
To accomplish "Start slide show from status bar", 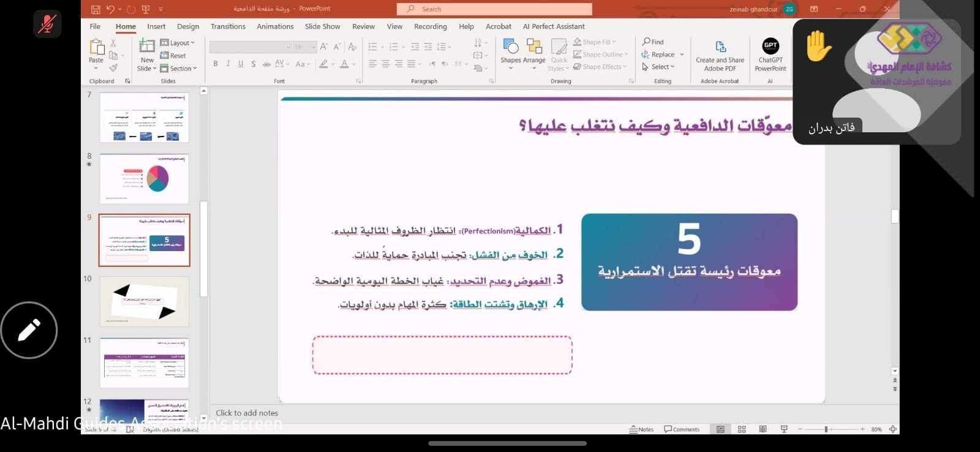I will pos(784,429).
